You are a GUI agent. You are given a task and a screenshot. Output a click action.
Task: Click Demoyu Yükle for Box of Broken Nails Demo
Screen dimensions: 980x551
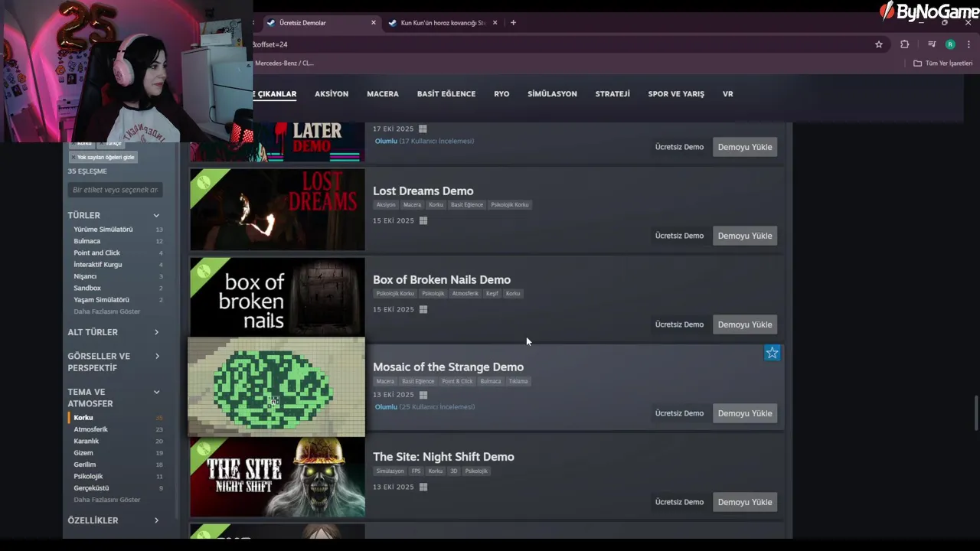click(x=745, y=324)
